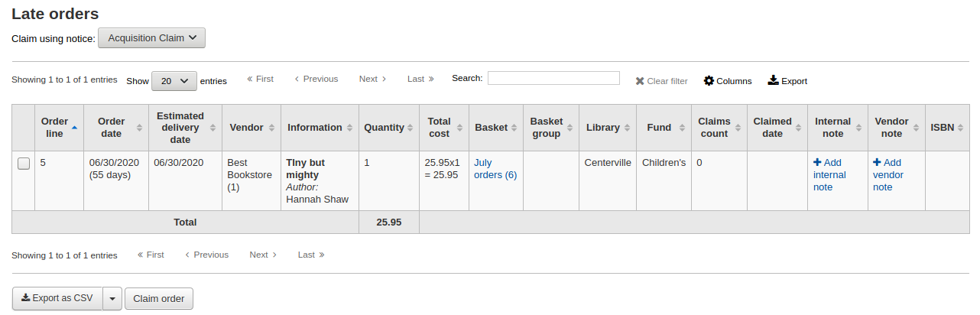Add internal note to the order

pyautogui.click(x=829, y=174)
